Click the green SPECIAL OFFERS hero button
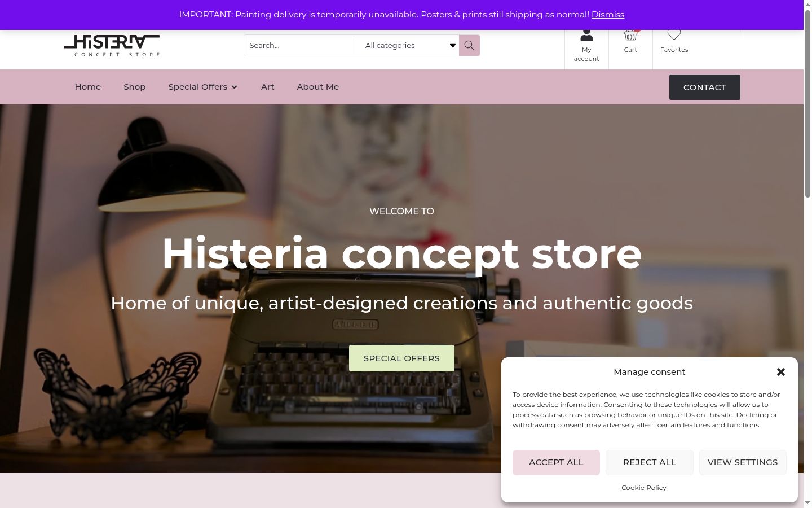 coord(401,358)
